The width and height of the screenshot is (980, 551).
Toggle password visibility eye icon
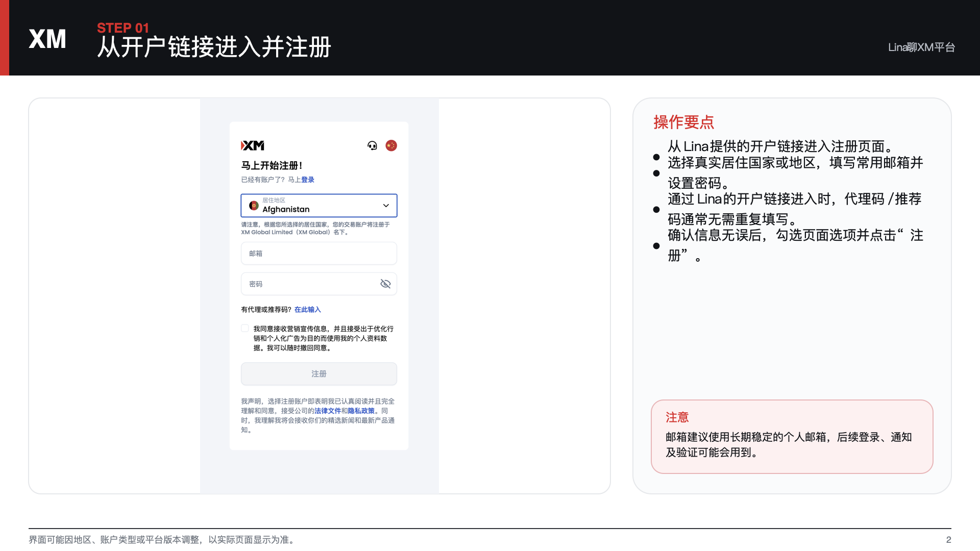click(x=385, y=284)
